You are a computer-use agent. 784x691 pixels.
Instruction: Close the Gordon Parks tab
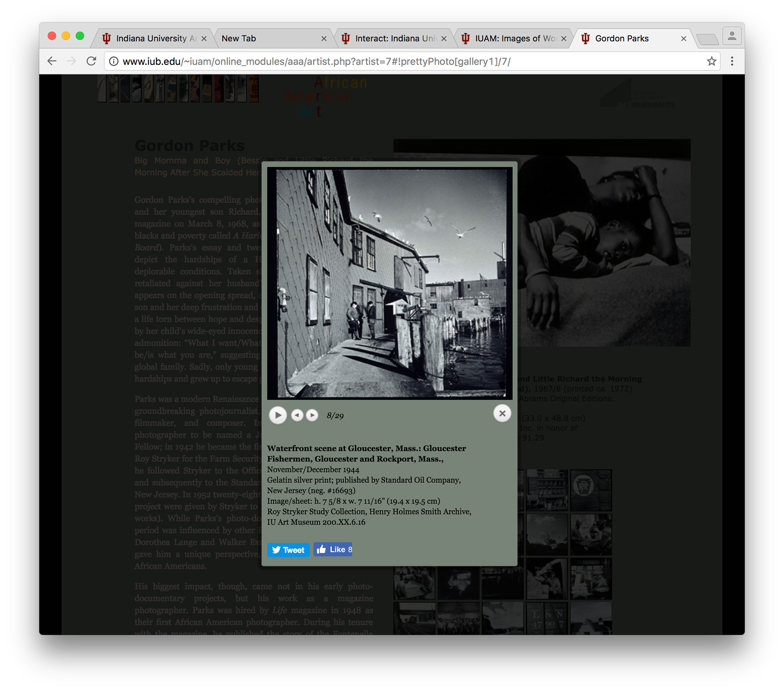(683, 38)
